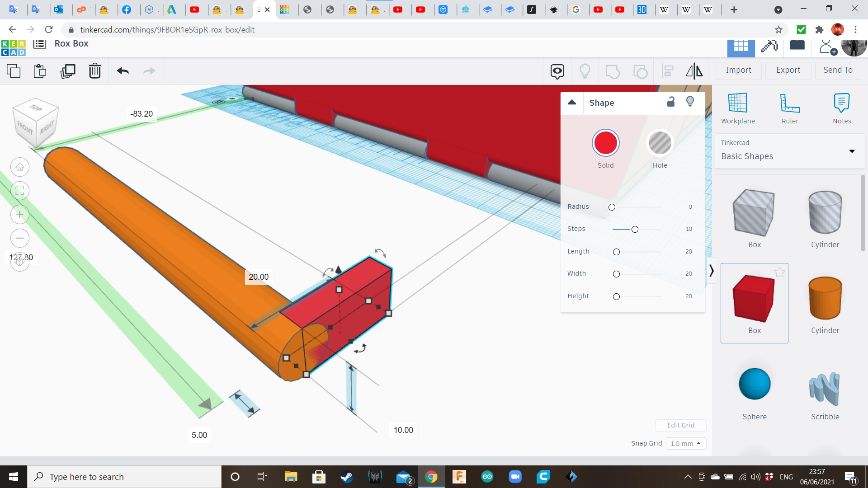Toggle the shape lock icon
This screenshot has width=868, height=488.
pos(671,102)
